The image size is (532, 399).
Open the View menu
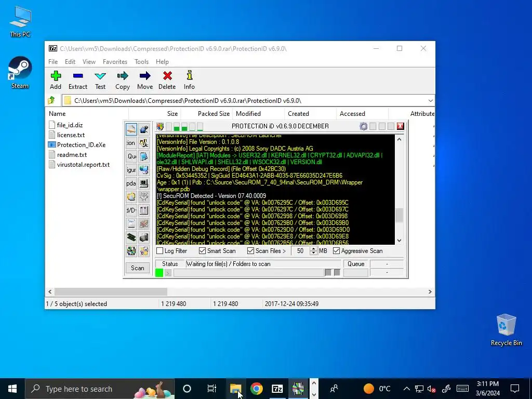tap(89, 62)
